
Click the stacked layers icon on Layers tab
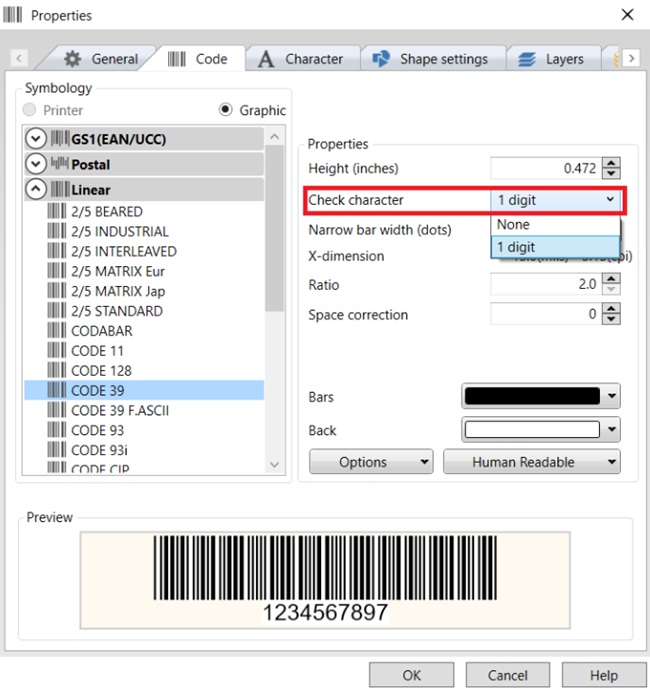pos(527,59)
